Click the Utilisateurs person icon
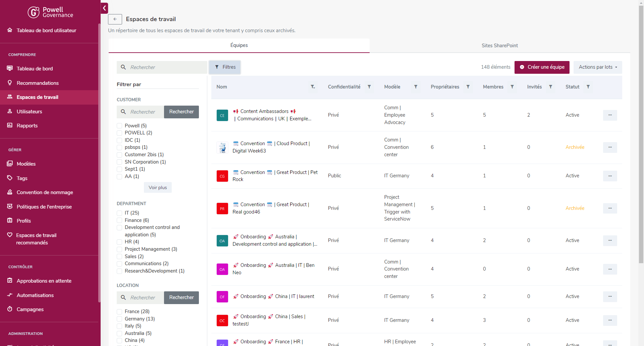644x346 pixels. coord(10,111)
